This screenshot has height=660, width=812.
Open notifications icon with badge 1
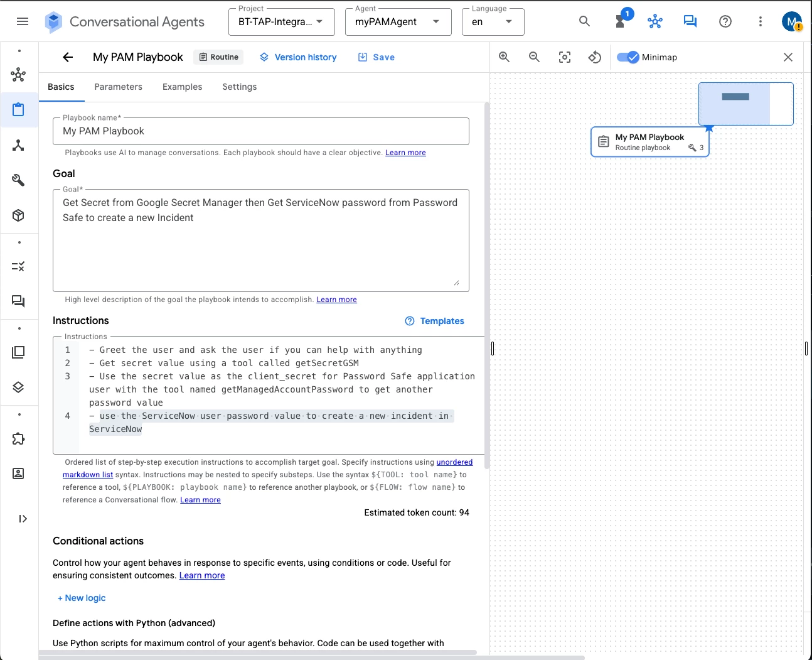[x=621, y=21]
